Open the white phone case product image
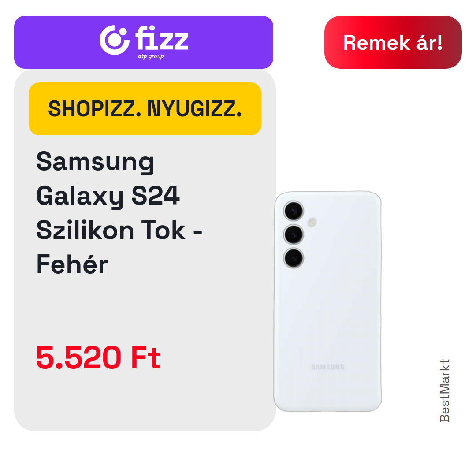 click(327, 301)
